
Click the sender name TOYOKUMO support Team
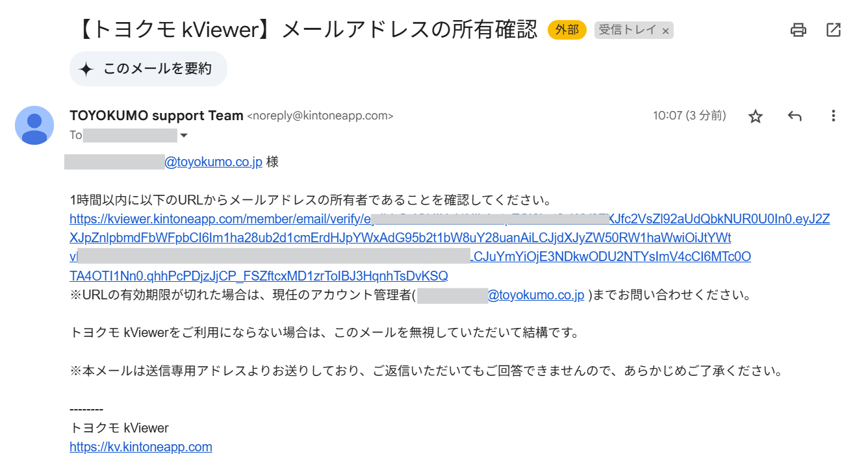[x=157, y=116]
